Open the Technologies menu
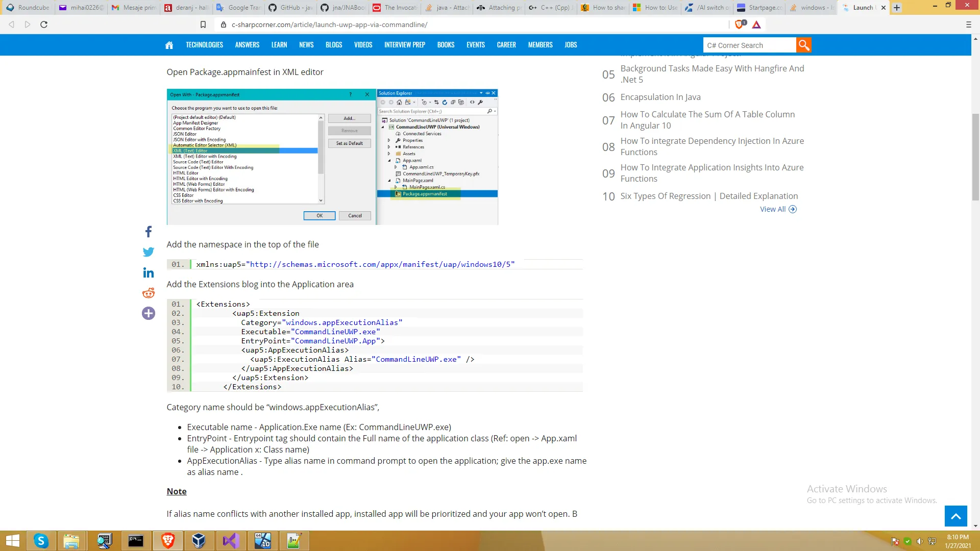Screen dimensions: 980x551 point(204,45)
